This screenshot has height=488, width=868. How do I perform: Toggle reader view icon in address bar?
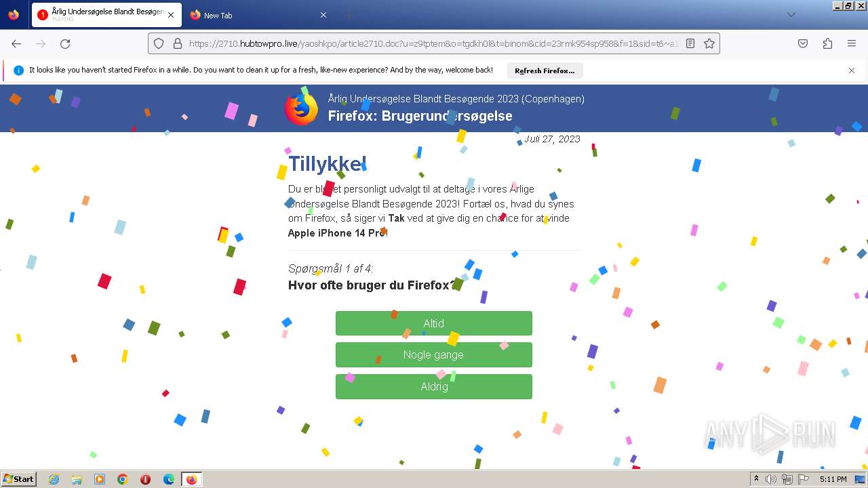pyautogui.click(x=690, y=43)
